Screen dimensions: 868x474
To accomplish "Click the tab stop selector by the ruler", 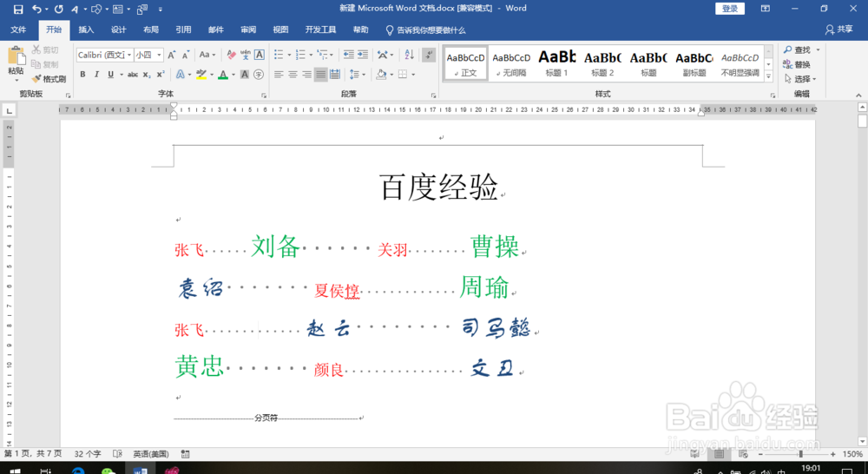I will tap(9, 111).
